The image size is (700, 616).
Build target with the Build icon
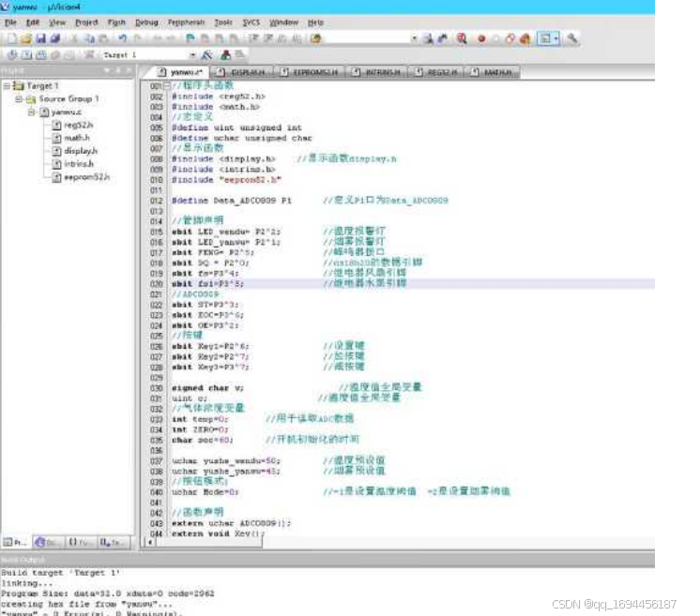point(27,55)
